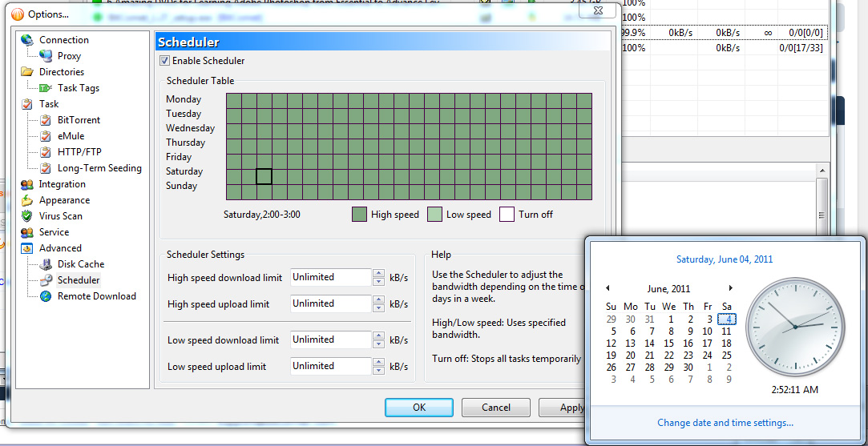This screenshot has width=868, height=446.
Task: Select the highlighted Saturday 2:00-3:00 schedule cell
Action: tap(264, 177)
